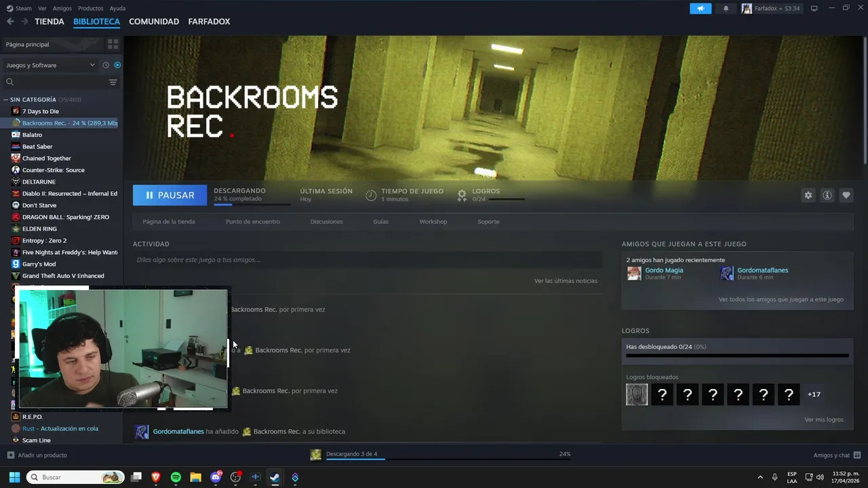Click the back navigation arrow
868x488 pixels.
click(x=10, y=22)
